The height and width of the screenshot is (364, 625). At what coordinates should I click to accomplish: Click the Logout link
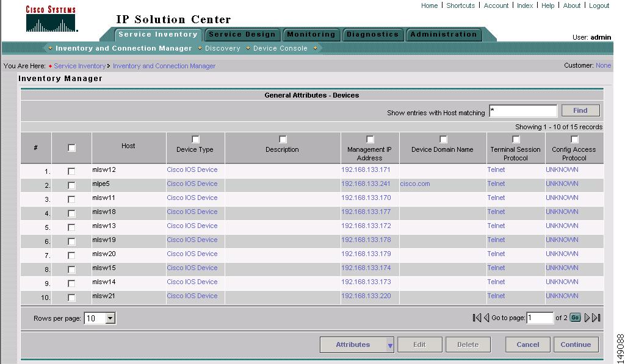pos(599,5)
